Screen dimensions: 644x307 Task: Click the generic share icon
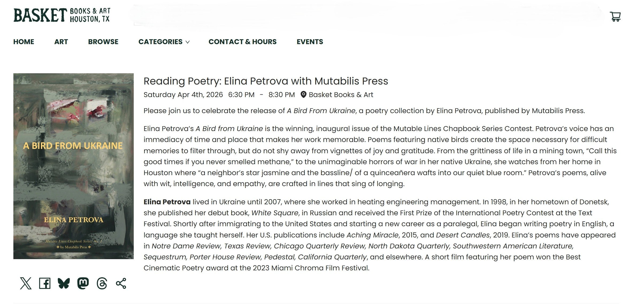pyautogui.click(x=121, y=283)
